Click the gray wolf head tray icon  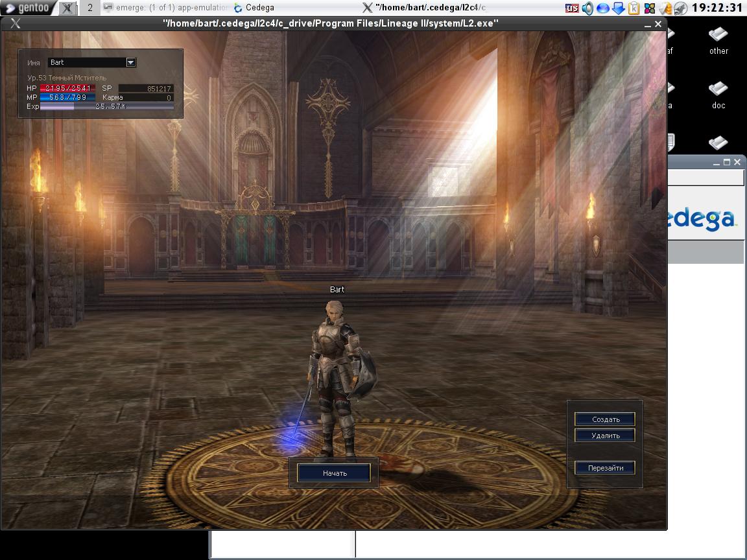pyautogui.click(x=680, y=8)
